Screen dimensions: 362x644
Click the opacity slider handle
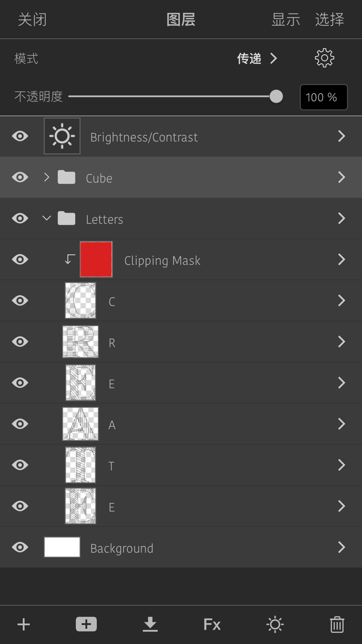coord(276,97)
